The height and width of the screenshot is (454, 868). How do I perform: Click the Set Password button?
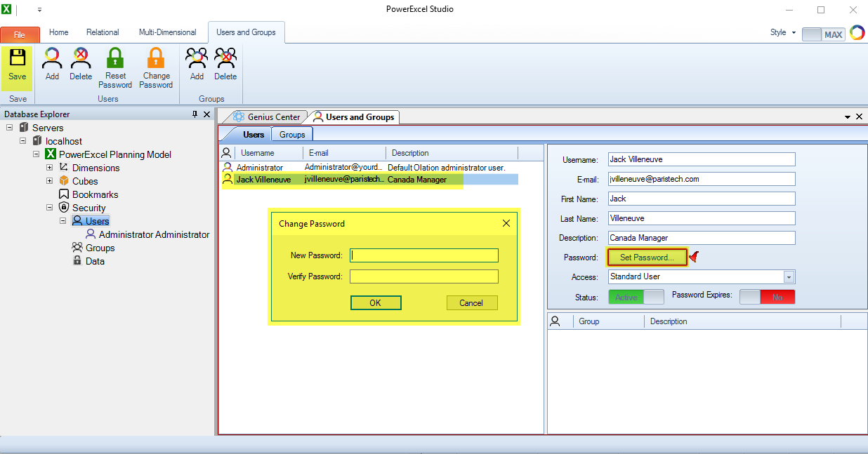click(x=647, y=258)
